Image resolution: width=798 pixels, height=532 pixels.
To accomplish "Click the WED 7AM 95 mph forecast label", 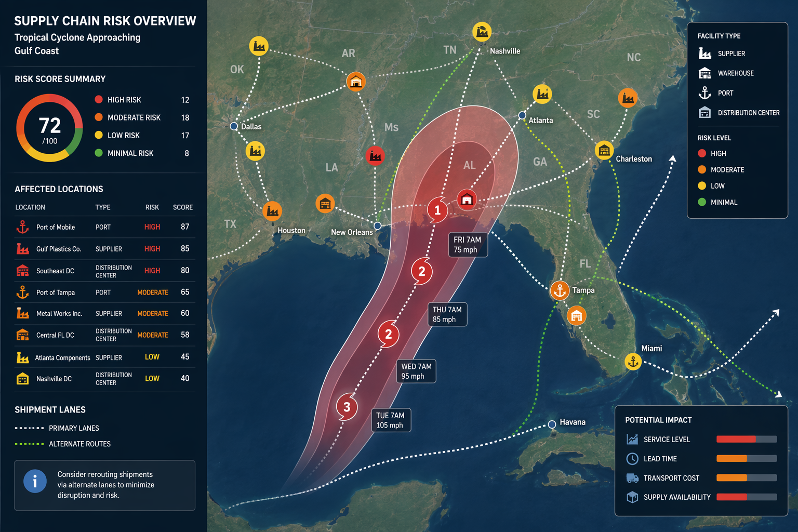I will point(416,371).
